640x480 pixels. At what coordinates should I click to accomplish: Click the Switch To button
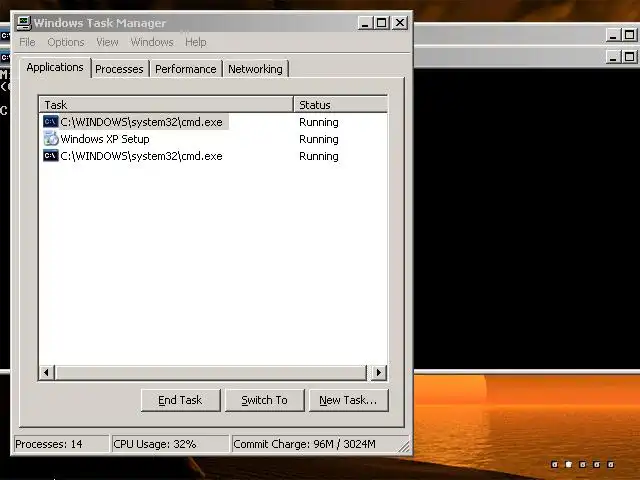(x=264, y=400)
